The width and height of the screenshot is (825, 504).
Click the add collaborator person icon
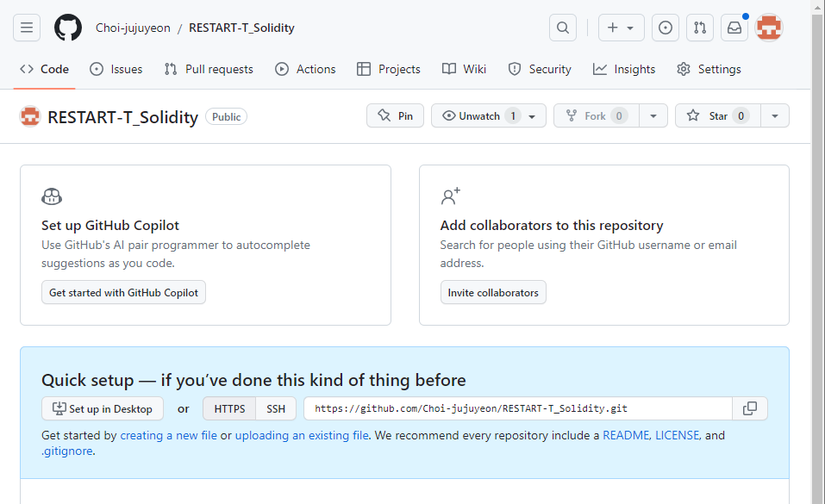450,196
